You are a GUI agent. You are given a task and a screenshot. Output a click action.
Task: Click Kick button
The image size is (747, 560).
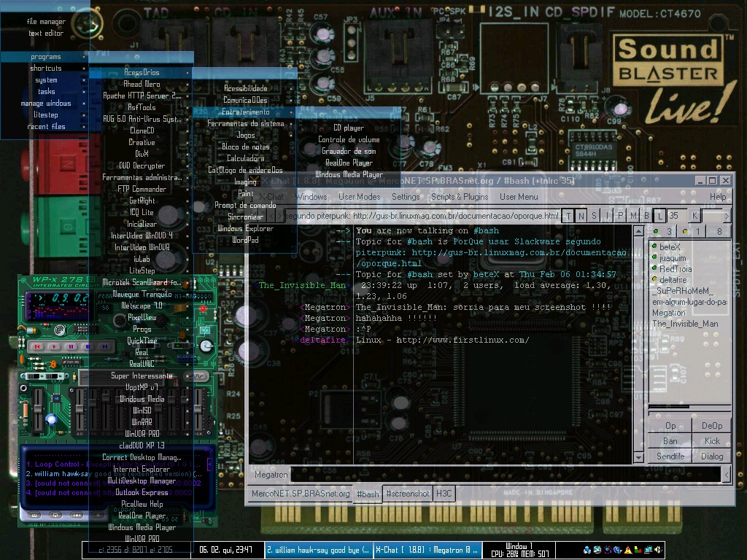tap(712, 441)
